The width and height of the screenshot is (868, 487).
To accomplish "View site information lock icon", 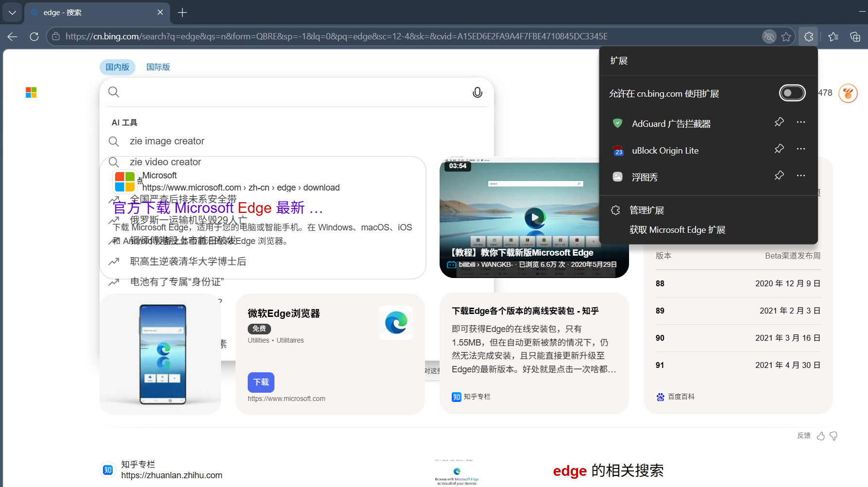I will coord(56,36).
